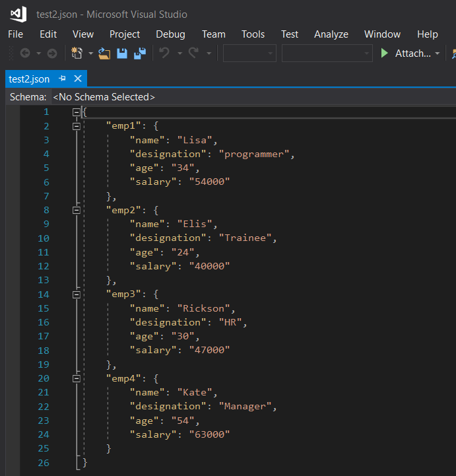This screenshot has height=476, width=456.
Task: Click the Navigate Backward arrow
Action: (x=25, y=53)
